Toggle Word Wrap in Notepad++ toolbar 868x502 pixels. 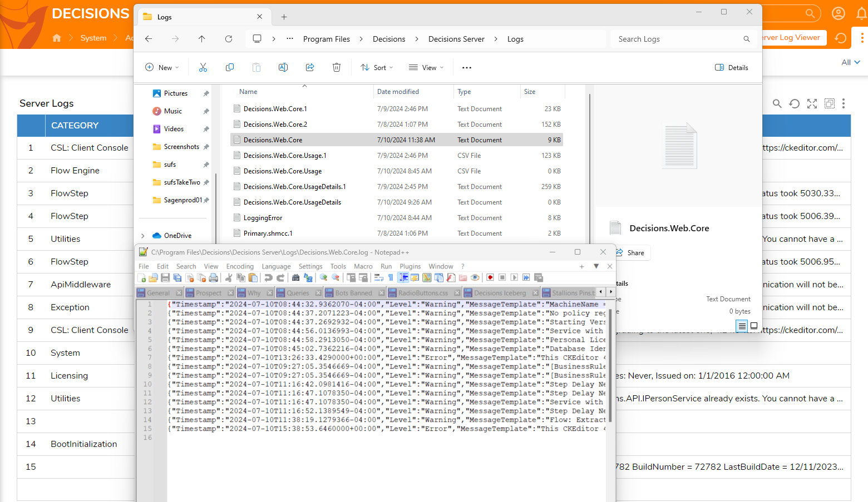click(378, 277)
